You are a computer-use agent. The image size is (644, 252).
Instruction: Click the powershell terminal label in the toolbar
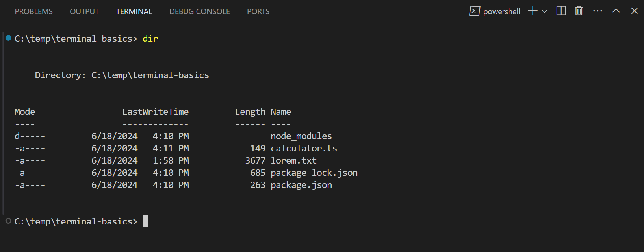501,11
